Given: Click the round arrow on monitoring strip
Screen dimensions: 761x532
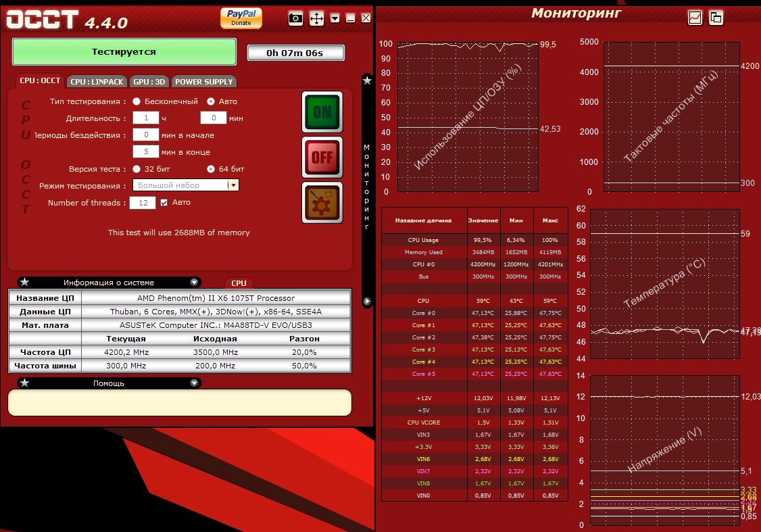Looking at the screenshot, I should (x=368, y=301).
